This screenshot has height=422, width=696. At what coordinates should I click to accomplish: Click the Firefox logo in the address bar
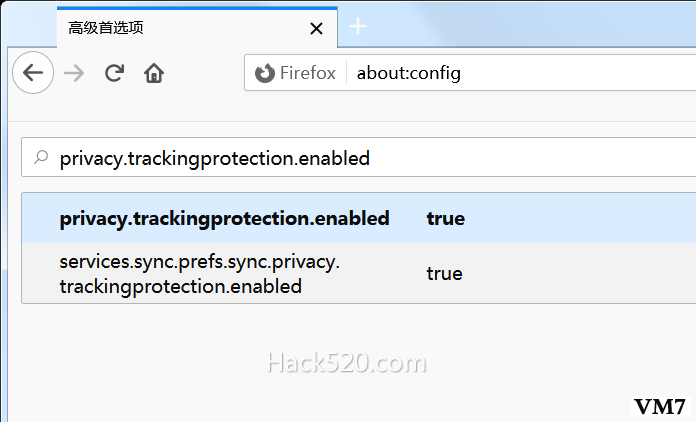pyautogui.click(x=265, y=73)
